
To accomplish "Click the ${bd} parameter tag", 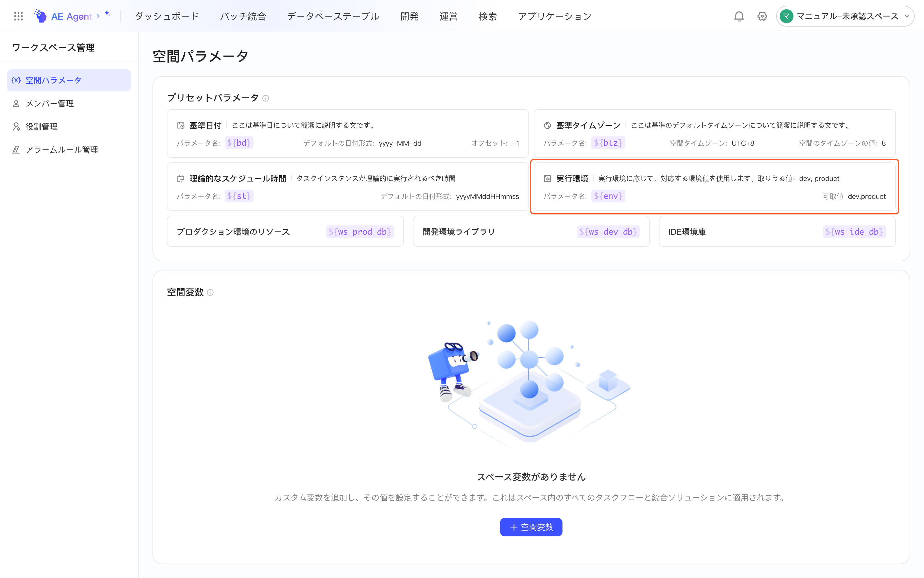I will (239, 143).
